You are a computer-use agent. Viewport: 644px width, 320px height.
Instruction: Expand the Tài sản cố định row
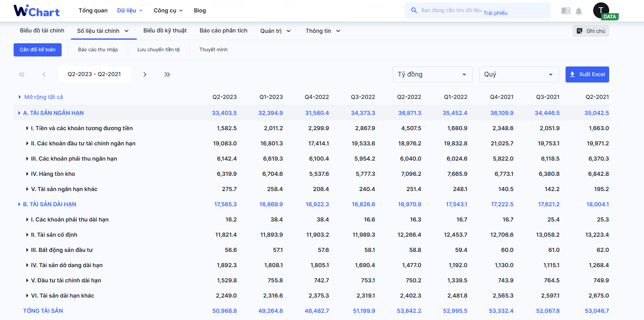coord(27,235)
